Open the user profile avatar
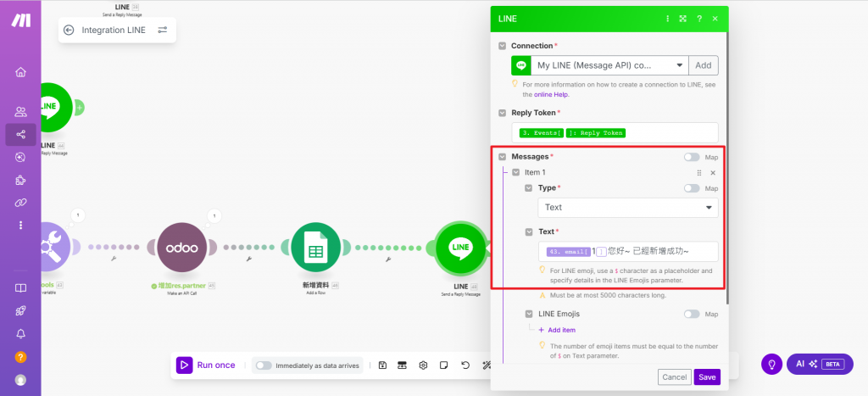868x396 pixels. coord(20,380)
